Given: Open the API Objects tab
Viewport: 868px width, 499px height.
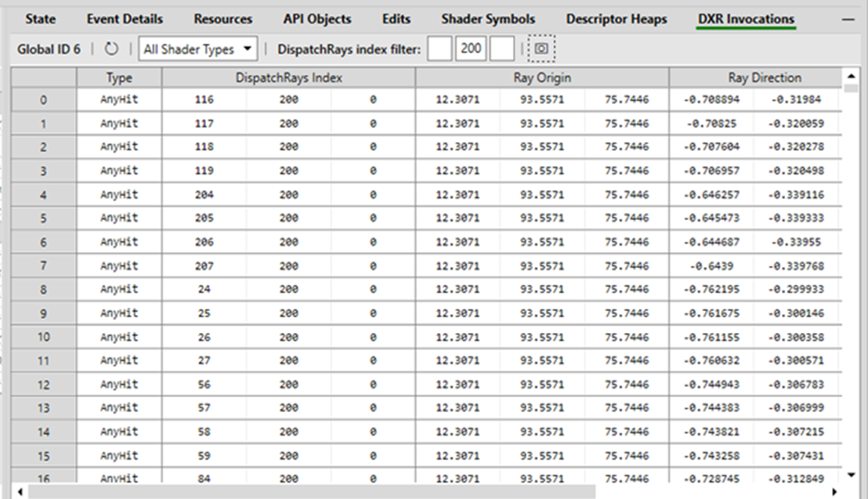Looking at the screenshot, I should 317,19.
